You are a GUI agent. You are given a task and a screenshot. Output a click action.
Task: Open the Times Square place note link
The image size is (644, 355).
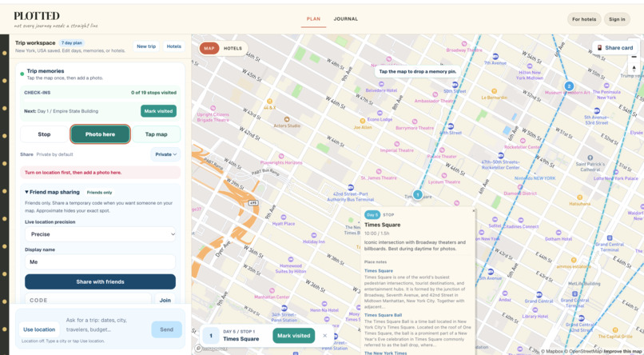[x=379, y=271]
